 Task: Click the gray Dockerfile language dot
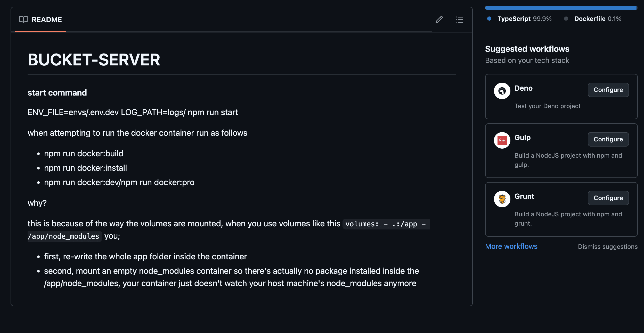(566, 19)
